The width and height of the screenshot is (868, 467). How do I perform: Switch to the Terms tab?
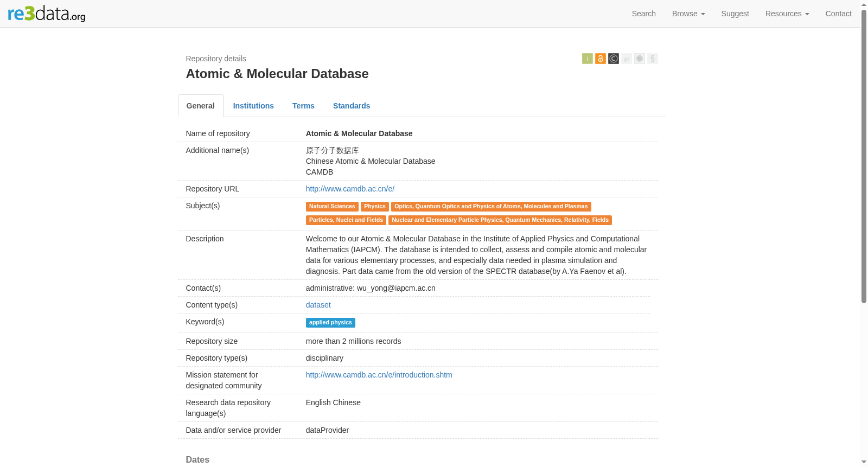pyautogui.click(x=303, y=106)
